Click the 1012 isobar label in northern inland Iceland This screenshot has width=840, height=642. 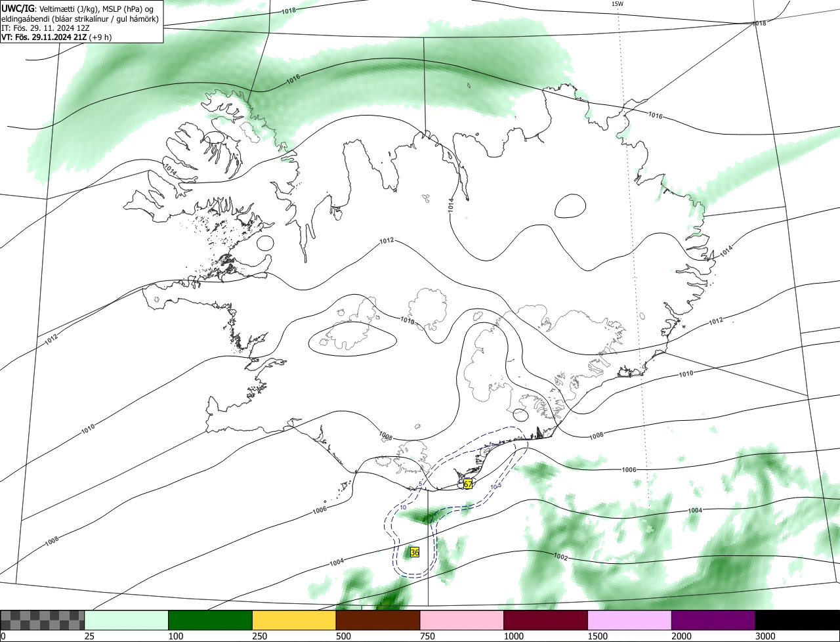tap(387, 241)
